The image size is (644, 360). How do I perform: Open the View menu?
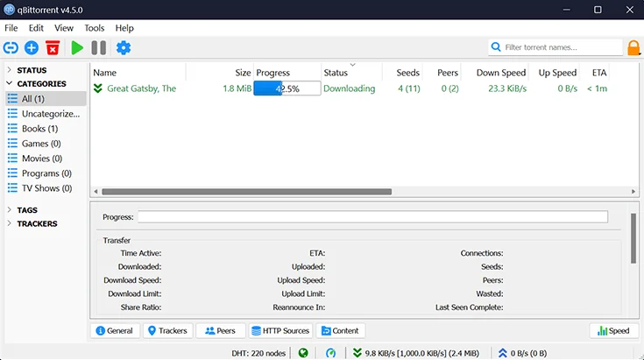click(x=64, y=28)
